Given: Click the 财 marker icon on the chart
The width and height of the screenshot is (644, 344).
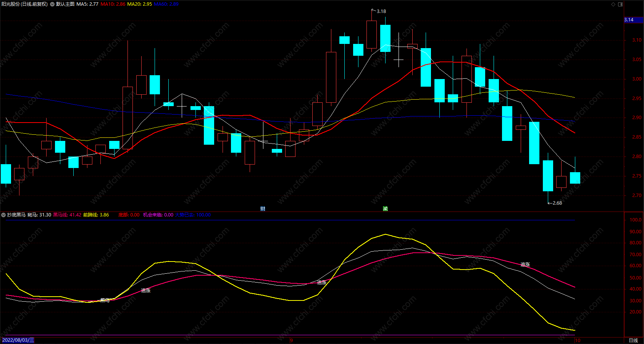Looking at the screenshot, I should coord(263,208).
